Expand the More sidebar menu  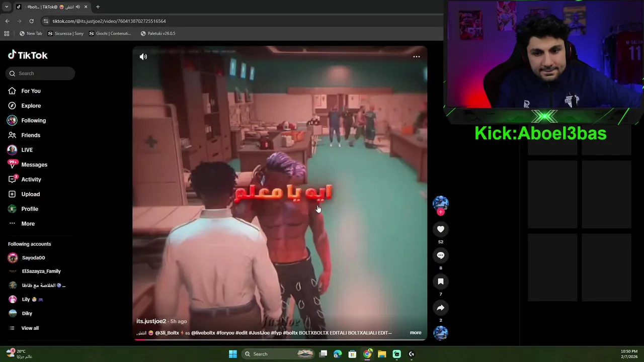click(28, 224)
